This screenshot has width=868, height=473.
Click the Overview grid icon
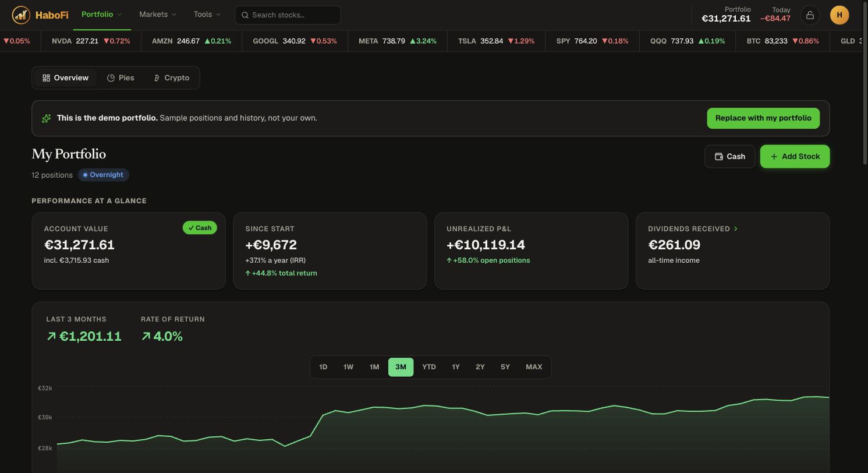pos(46,78)
